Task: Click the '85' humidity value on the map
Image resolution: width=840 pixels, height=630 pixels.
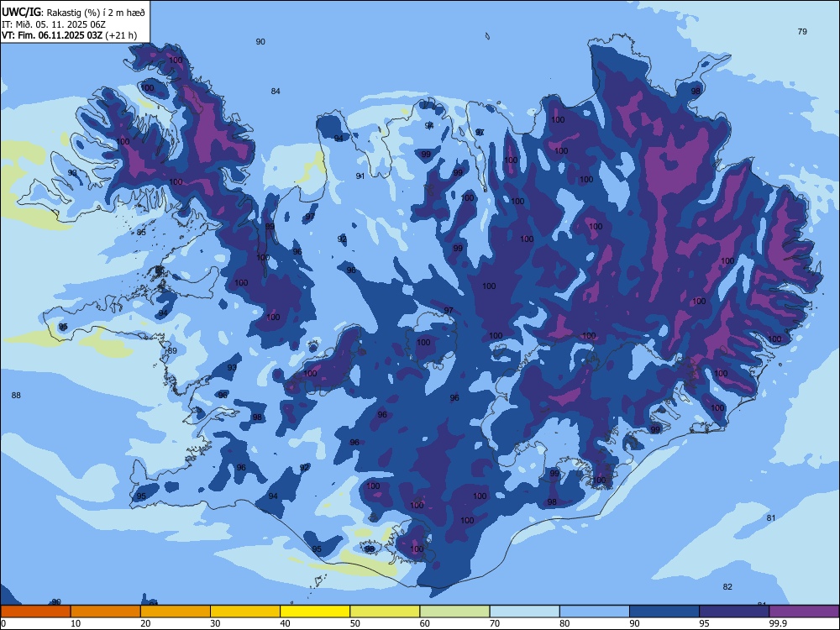Action: coord(141,232)
